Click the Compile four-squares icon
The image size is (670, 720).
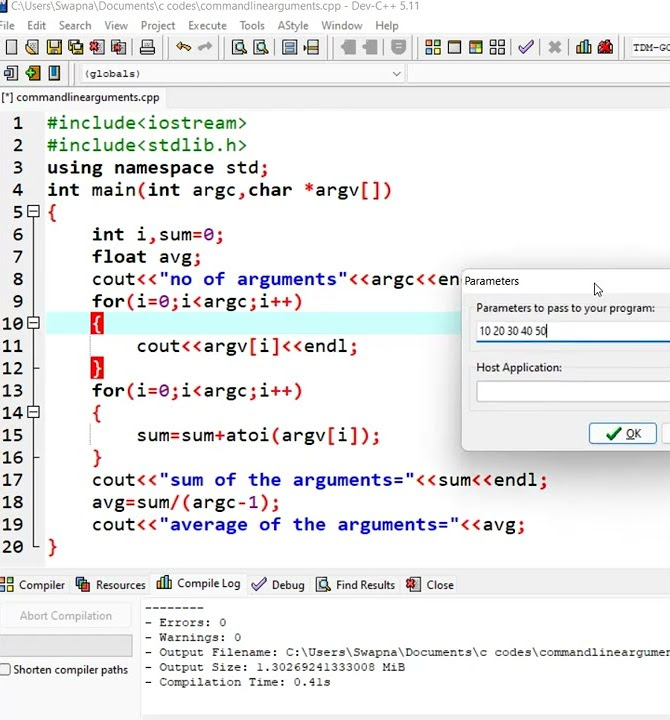click(x=433, y=47)
